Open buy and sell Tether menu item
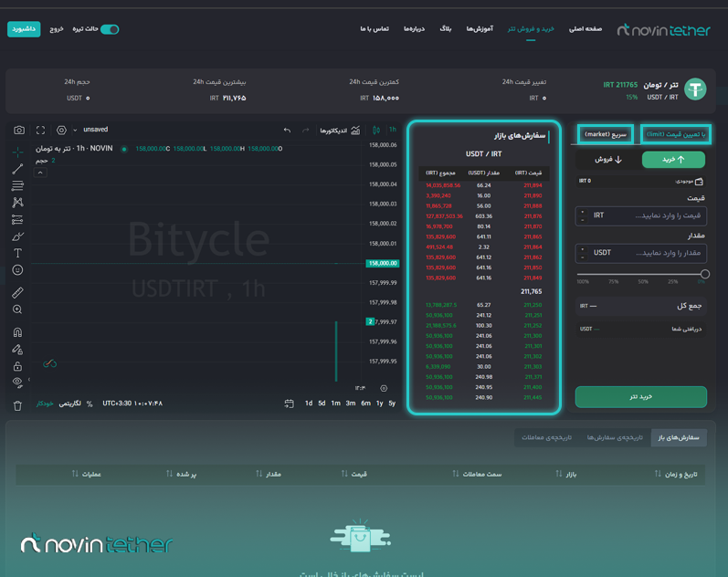 pyautogui.click(x=531, y=29)
